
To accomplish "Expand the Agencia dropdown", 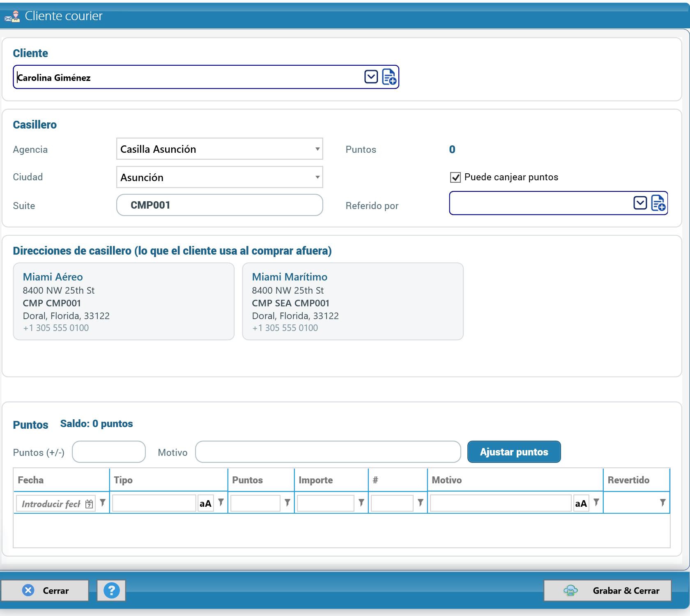I will [x=317, y=149].
